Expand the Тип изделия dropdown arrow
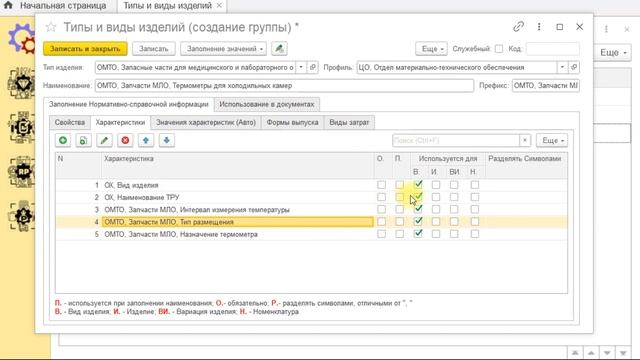Screen dimensions: 640x360 point(301,67)
